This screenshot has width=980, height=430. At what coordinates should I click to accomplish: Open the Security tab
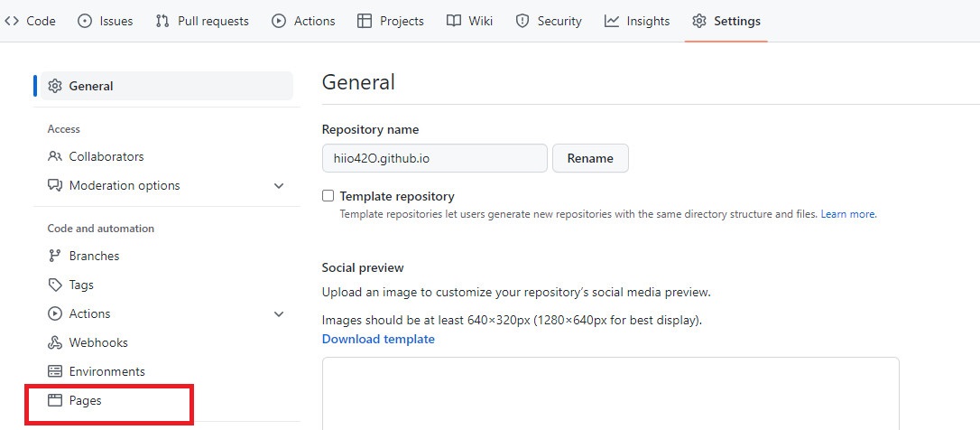click(548, 22)
